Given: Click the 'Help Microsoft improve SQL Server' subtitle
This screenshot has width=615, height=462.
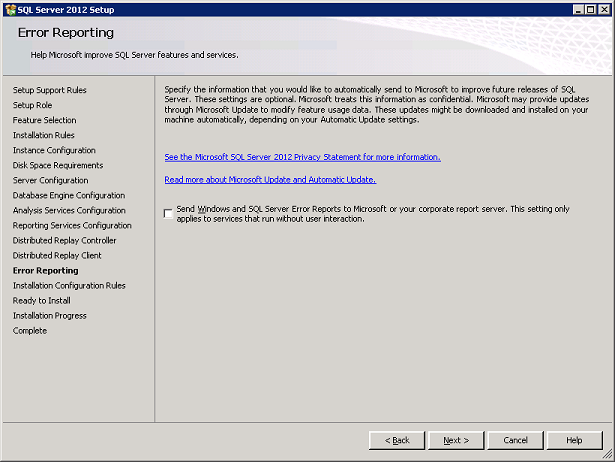Looking at the screenshot, I should pos(135,55).
